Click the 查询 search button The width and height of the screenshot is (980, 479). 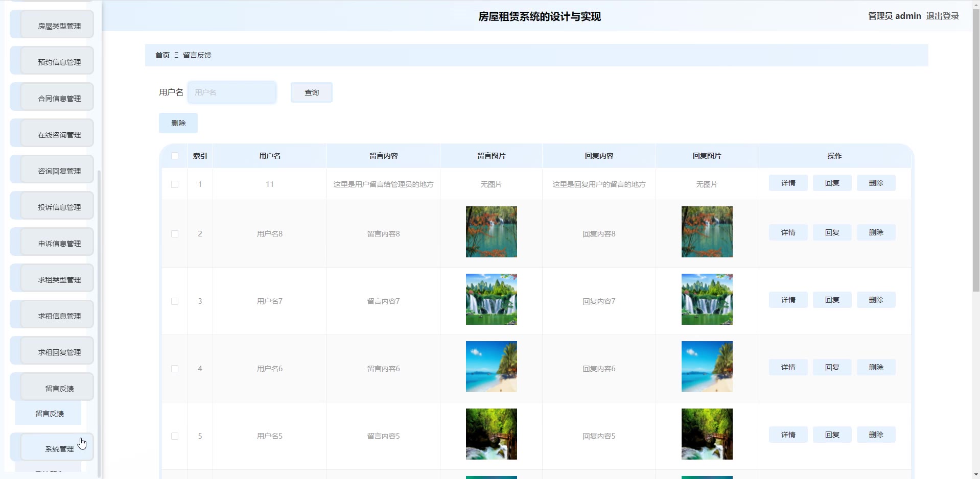(311, 92)
